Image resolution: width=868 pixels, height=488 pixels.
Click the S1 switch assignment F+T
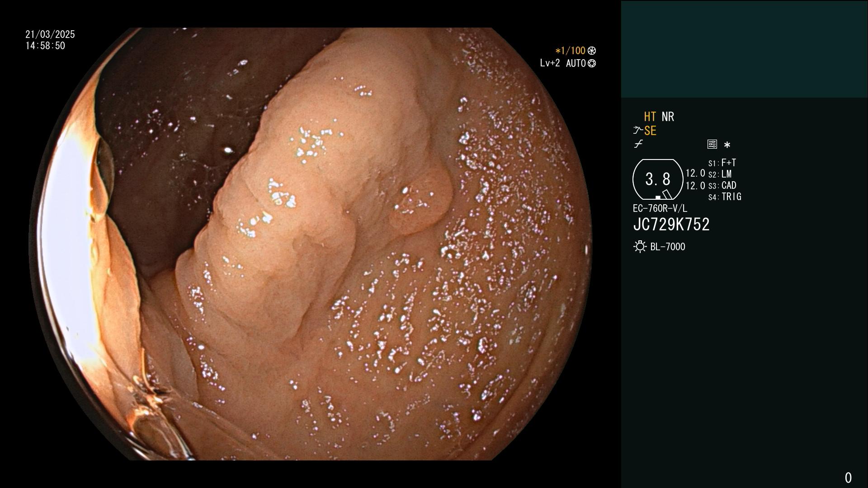point(722,163)
